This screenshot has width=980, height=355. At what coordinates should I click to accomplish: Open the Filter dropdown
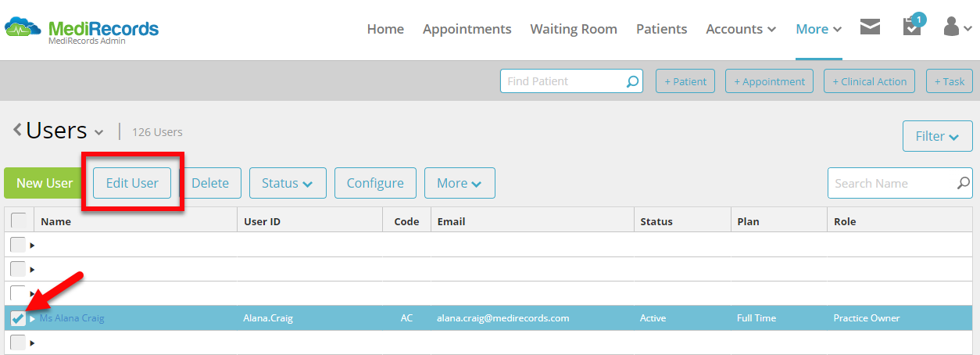pyautogui.click(x=937, y=136)
